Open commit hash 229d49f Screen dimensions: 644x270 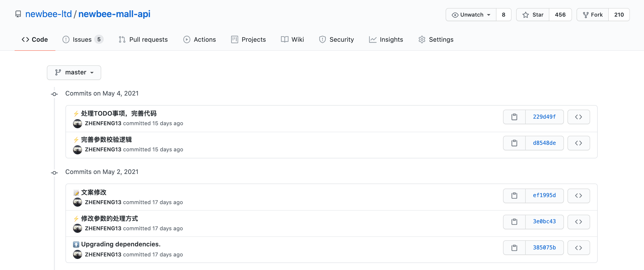[x=544, y=117]
